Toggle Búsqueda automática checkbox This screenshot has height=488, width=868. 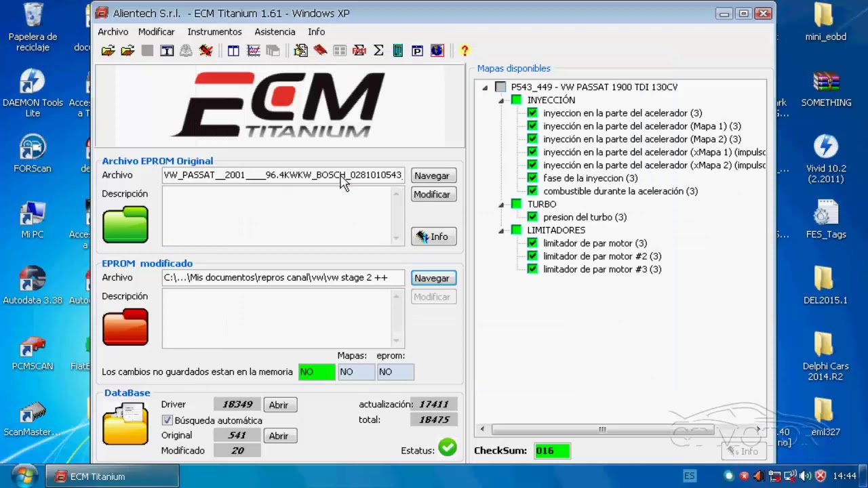point(167,420)
